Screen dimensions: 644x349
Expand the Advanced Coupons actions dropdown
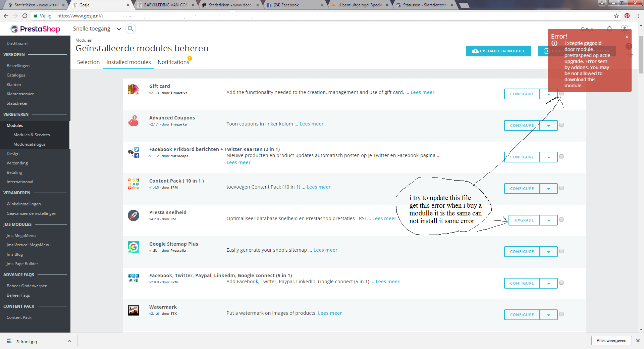pyautogui.click(x=549, y=126)
